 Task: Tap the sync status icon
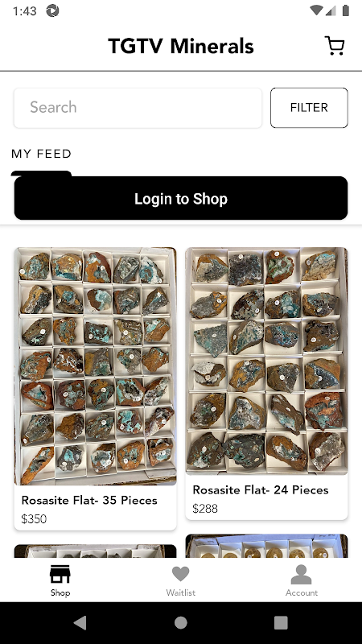click(x=52, y=10)
